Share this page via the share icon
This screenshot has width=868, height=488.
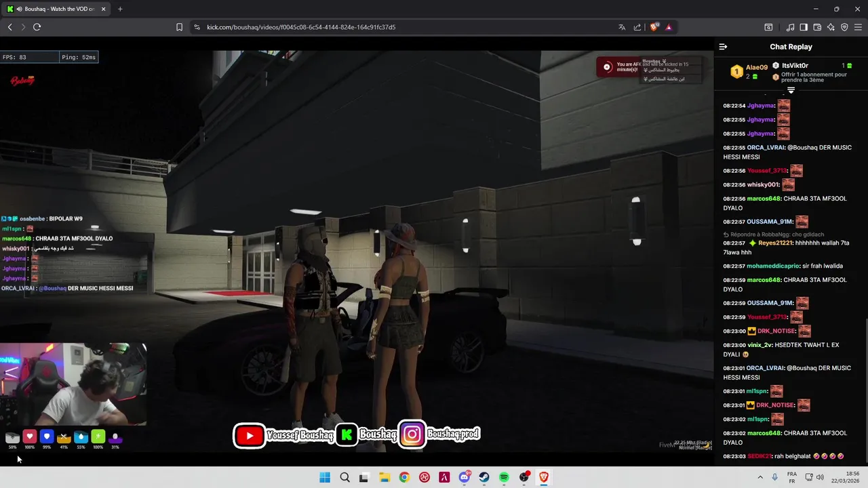pos(637,27)
